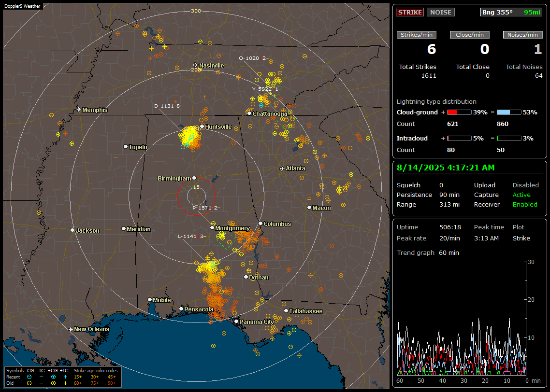
Task: Click the Total Noises value 64
Action: (539, 76)
